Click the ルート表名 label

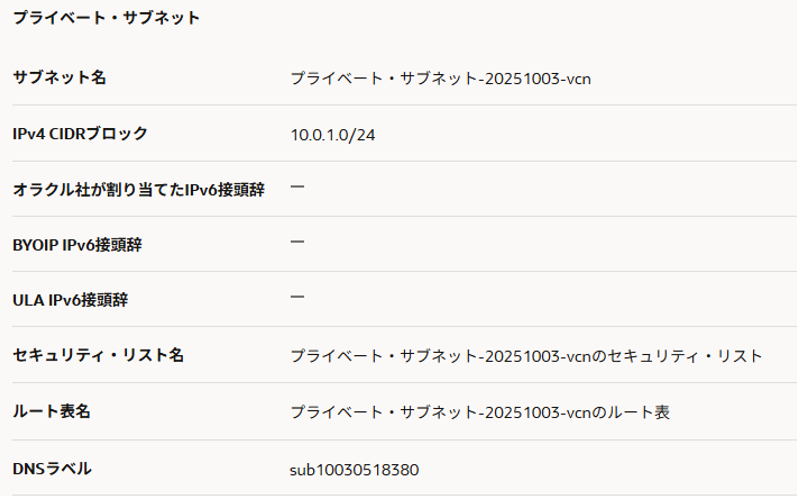coord(52,411)
